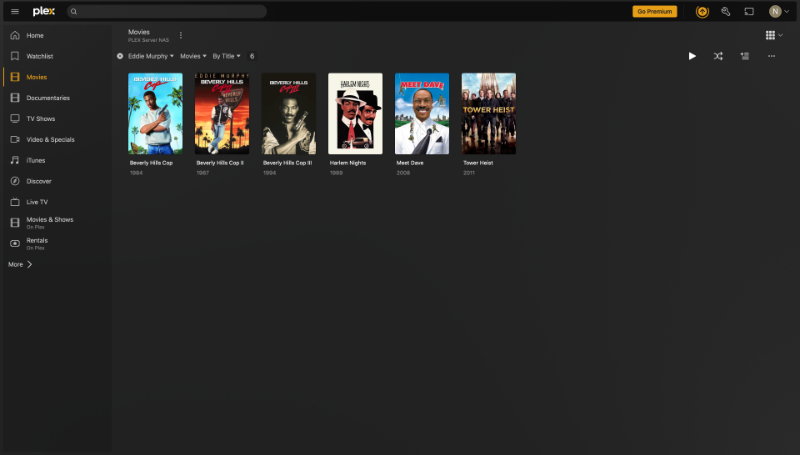Shuffle the filtered movies

(x=718, y=56)
